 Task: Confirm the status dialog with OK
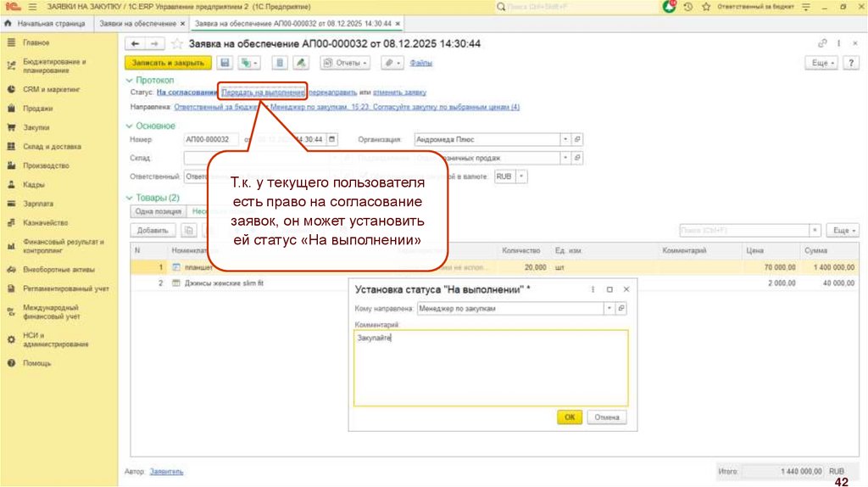[x=570, y=417]
